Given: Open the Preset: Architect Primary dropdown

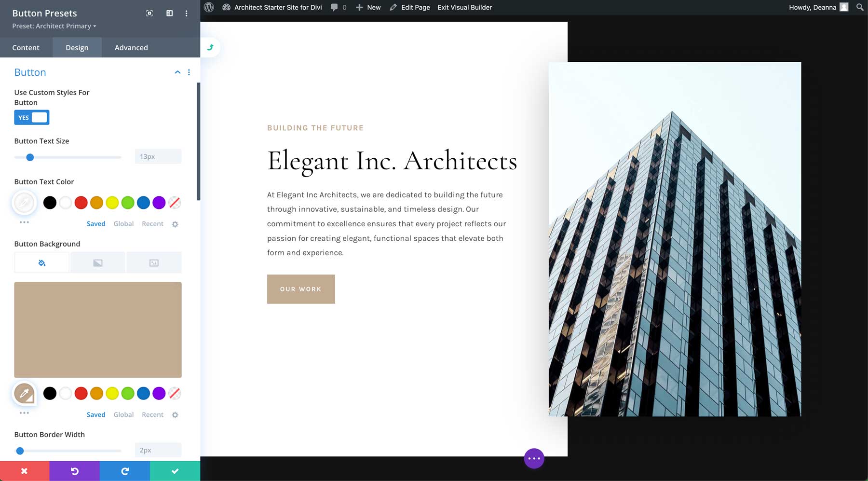Looking at the screenshot, I should pos(54,26).
